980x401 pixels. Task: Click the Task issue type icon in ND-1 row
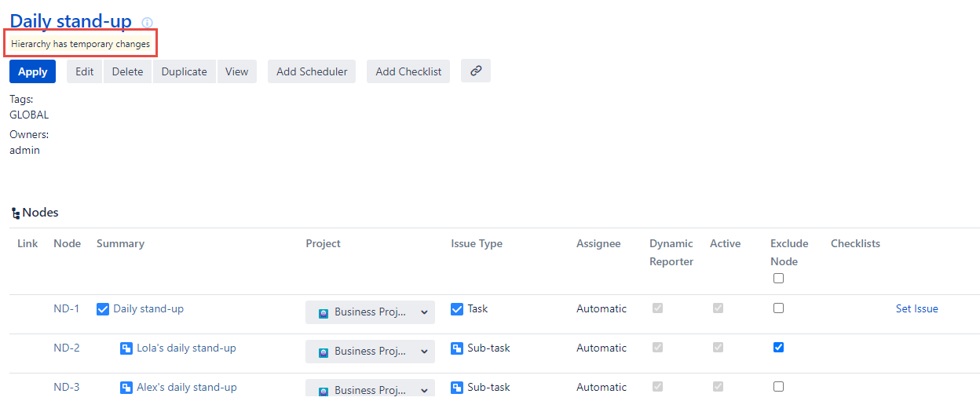pyautogui.click(x=457, y=309)
